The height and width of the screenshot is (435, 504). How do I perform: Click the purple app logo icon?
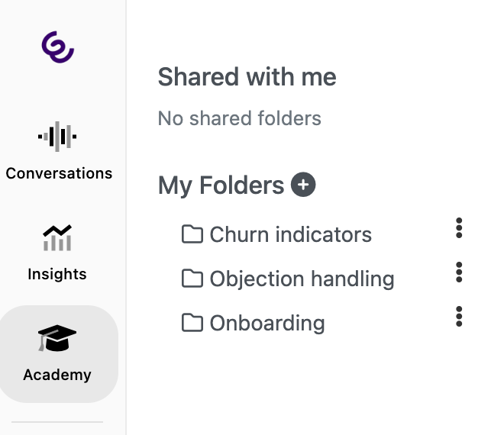pos(57,47)
